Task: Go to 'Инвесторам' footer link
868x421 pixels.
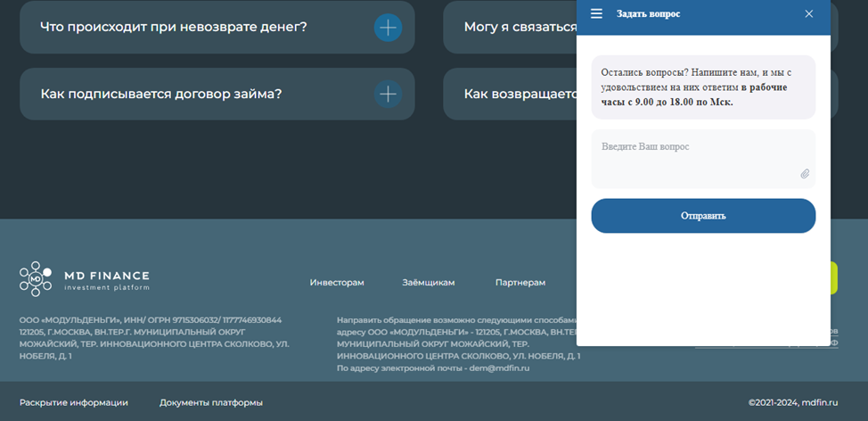Action: pos(337,283)
